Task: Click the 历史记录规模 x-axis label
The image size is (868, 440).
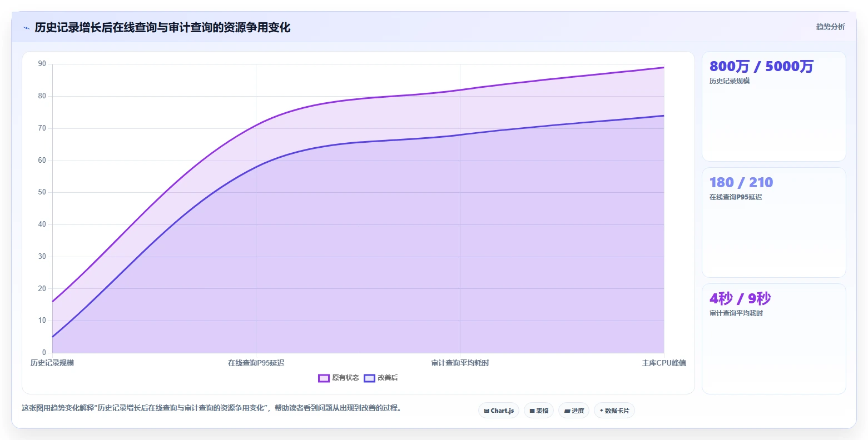Action: [52, 363]
